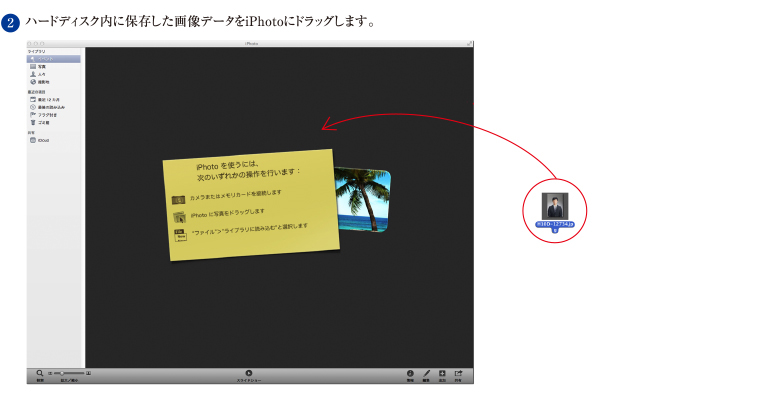The image size is (775, 403).
Task: Click the zoom slider handle
Action: coord(62,373)
